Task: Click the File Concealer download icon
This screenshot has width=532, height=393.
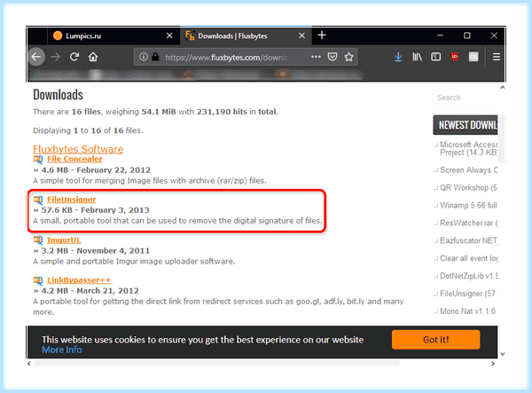Action: (x=38, y=159)
